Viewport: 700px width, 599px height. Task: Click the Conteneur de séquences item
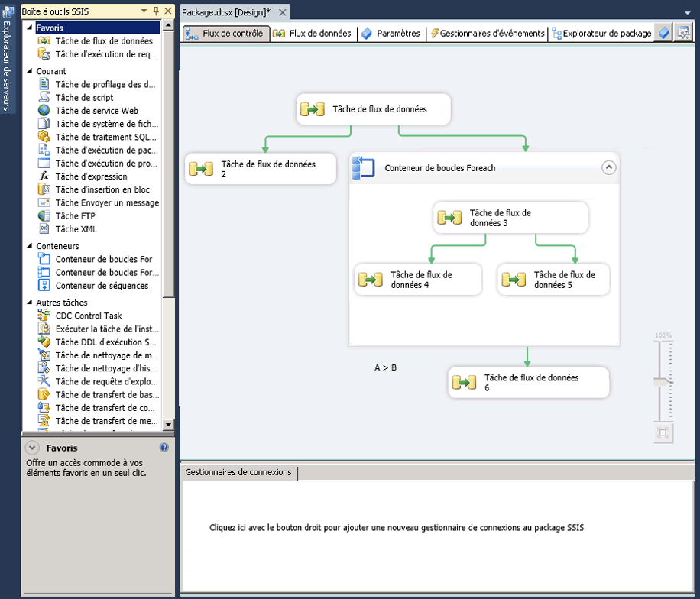coord(102,286)
